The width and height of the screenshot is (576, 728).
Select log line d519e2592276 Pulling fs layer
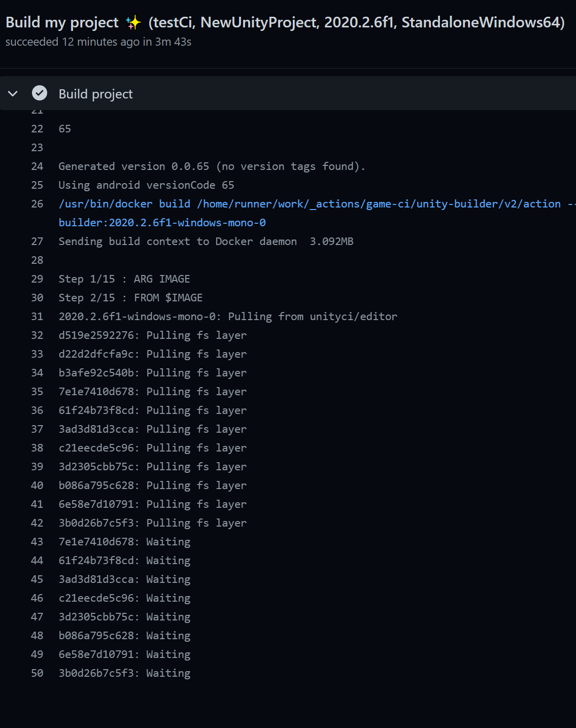coord(152,335)
